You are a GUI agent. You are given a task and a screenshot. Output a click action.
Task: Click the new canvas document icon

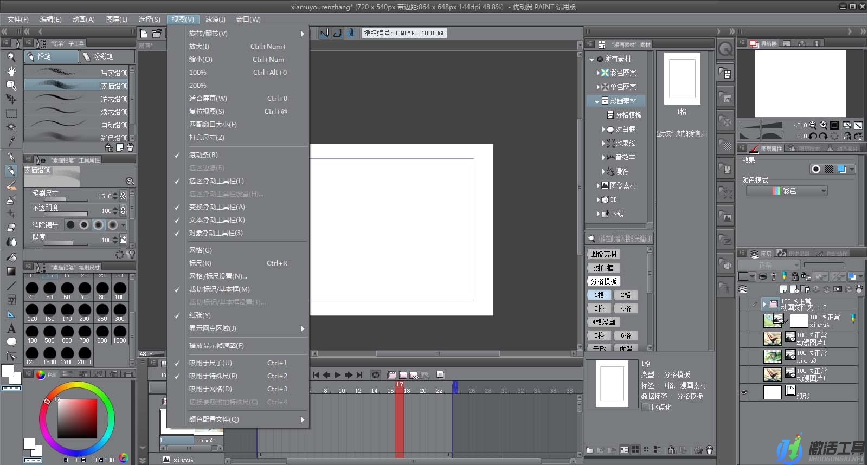[144, 33]
